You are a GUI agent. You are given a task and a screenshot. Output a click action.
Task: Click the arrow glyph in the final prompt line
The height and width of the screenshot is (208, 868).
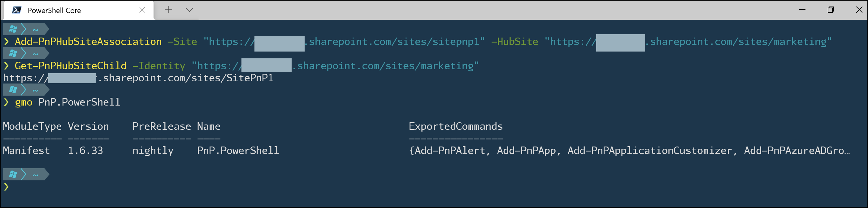tap(6, 188)
